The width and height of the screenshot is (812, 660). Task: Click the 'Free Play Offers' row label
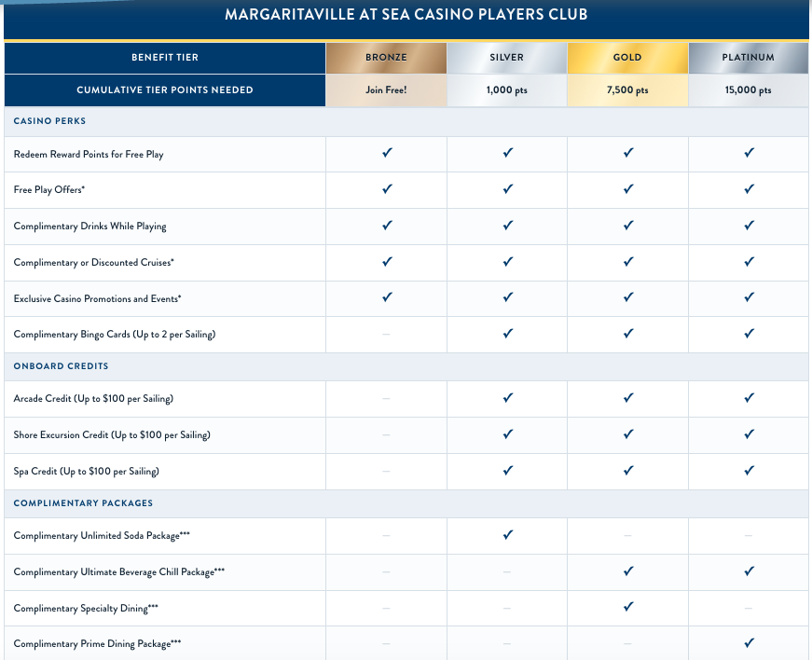coord(49,190)
